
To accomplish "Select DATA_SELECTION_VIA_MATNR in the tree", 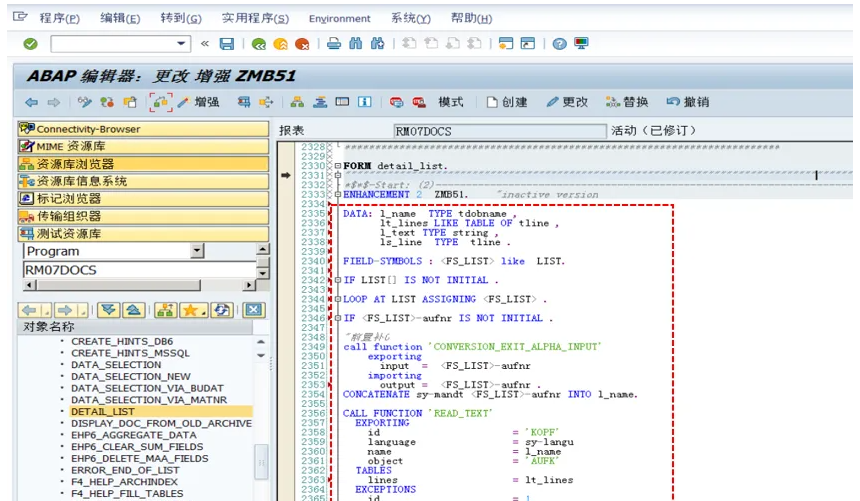I will (149, 400).
